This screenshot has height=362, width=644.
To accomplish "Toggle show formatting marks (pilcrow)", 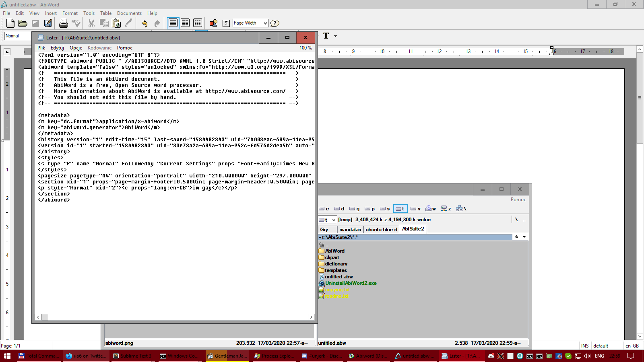I will click(x=226, y=23).
